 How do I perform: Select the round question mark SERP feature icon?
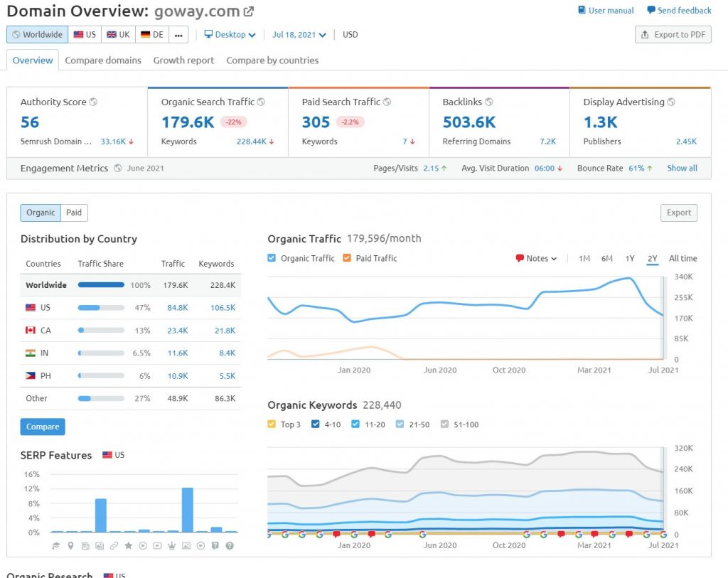click(x=230, y=545)
